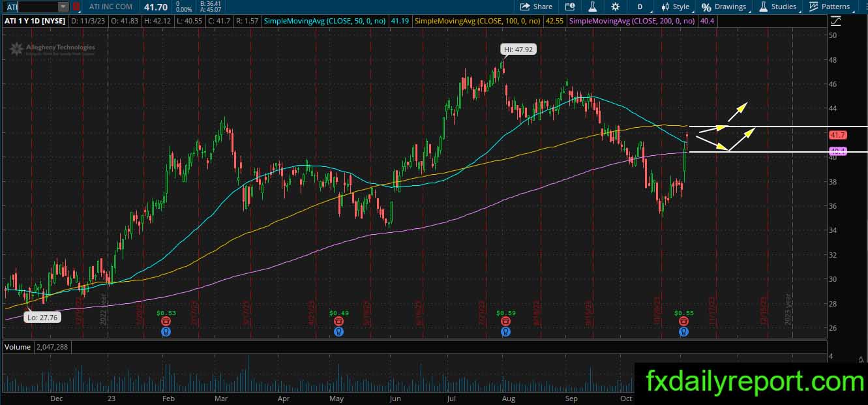
Task: Click the blue lightbulb icon under $0.53
Action: [166, 331]
